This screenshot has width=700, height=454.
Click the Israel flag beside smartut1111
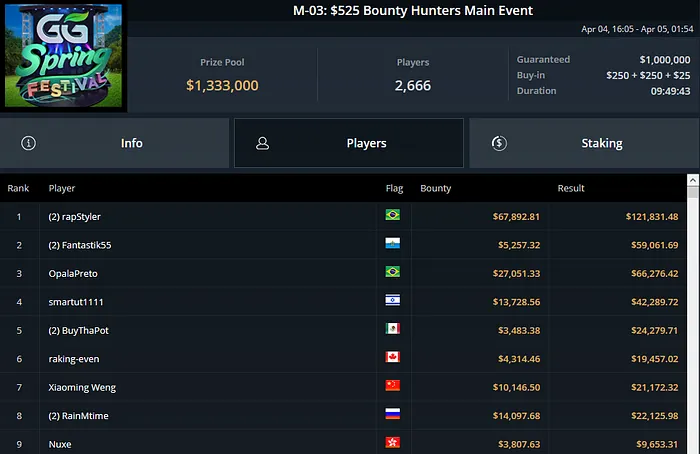(x=393, y=300)
